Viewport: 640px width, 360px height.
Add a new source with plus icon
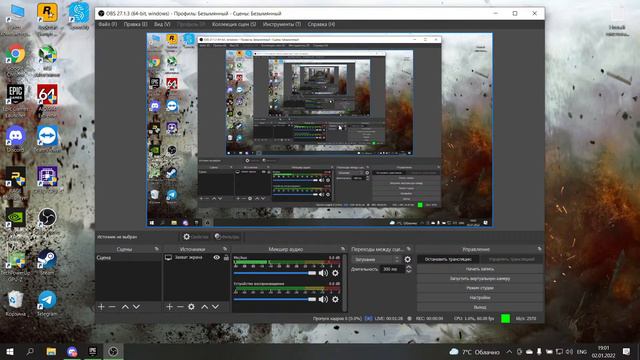169,307
